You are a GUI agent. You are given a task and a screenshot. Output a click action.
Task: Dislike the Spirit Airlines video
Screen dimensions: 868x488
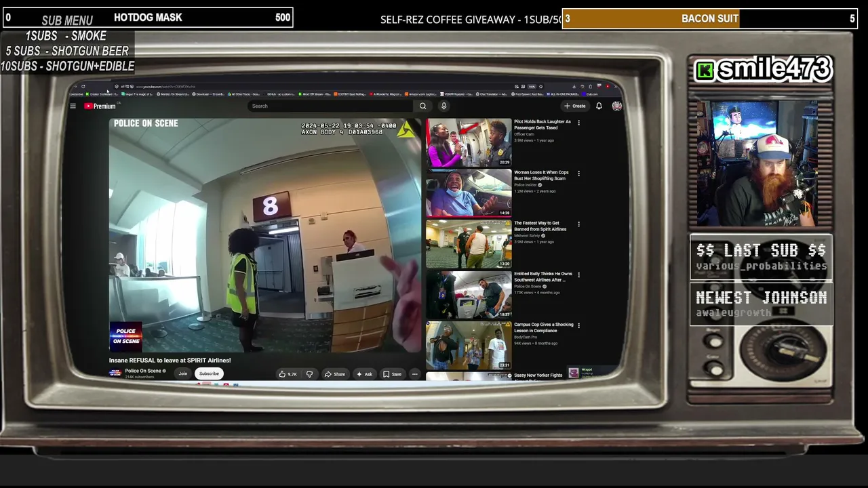click(309, 374)
